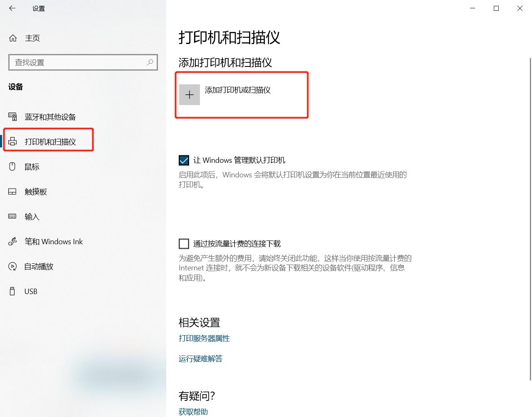Click the magnifier icon in the search box
Viewport: 532px width, 417px height.
150,62
